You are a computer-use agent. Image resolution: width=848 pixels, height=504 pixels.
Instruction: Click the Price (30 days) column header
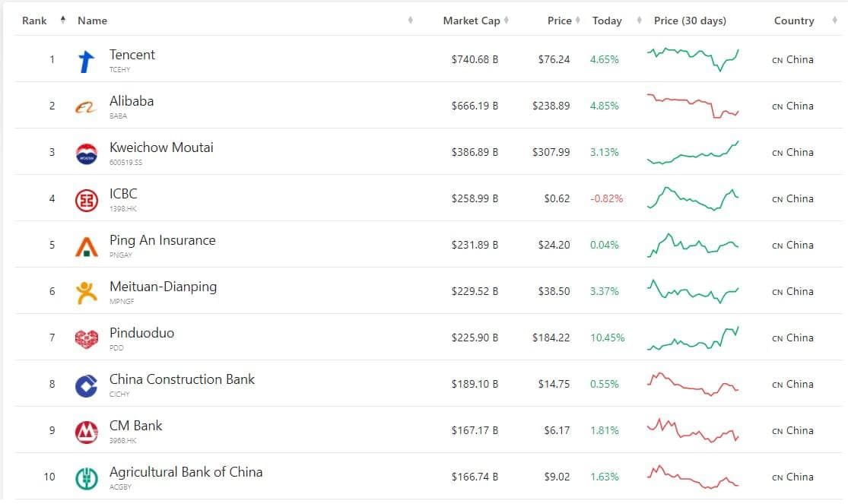(x=690, y=21)
